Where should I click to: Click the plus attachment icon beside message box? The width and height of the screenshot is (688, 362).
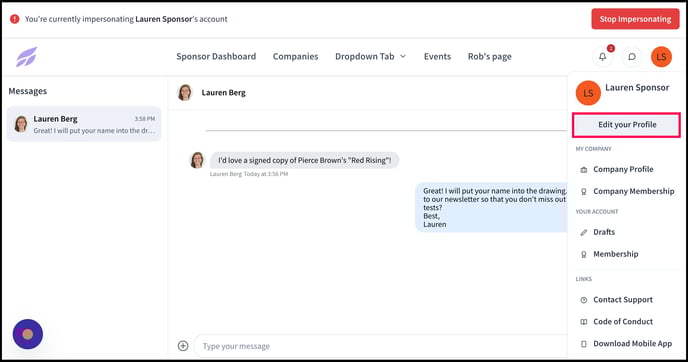click(x=183, y=346)
